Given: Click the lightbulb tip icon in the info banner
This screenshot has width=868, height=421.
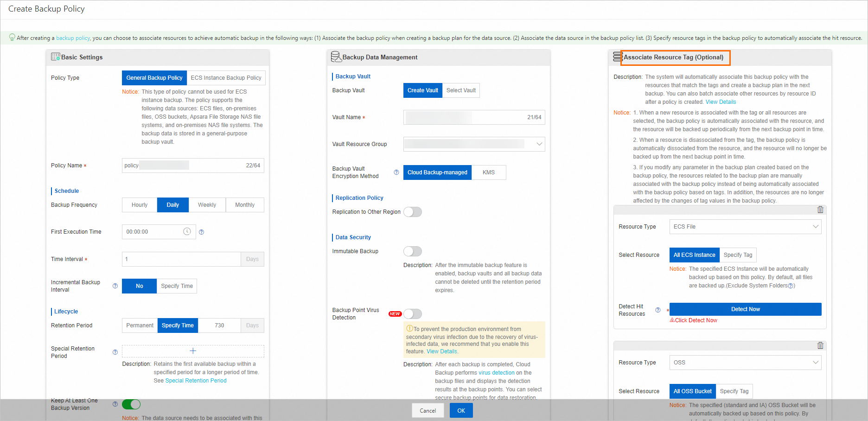Looking at the screenshot, I should 12,38.
